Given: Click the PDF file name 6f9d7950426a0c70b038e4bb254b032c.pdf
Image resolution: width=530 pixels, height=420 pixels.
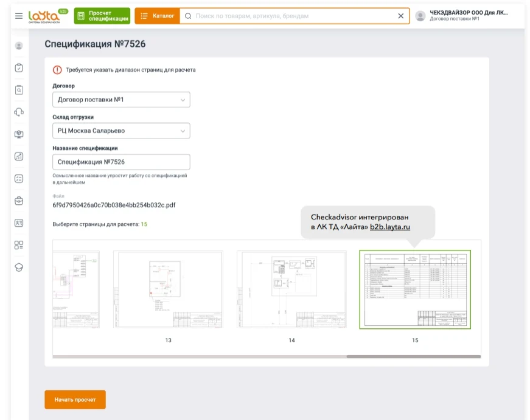Looking at the screenshot, I should pos(114,205).
